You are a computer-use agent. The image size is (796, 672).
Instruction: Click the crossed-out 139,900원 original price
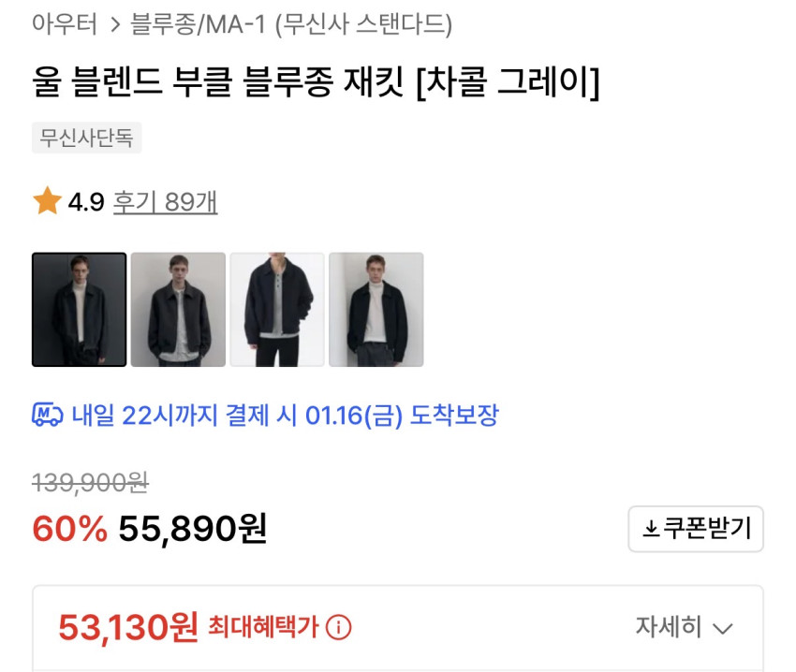90,482
